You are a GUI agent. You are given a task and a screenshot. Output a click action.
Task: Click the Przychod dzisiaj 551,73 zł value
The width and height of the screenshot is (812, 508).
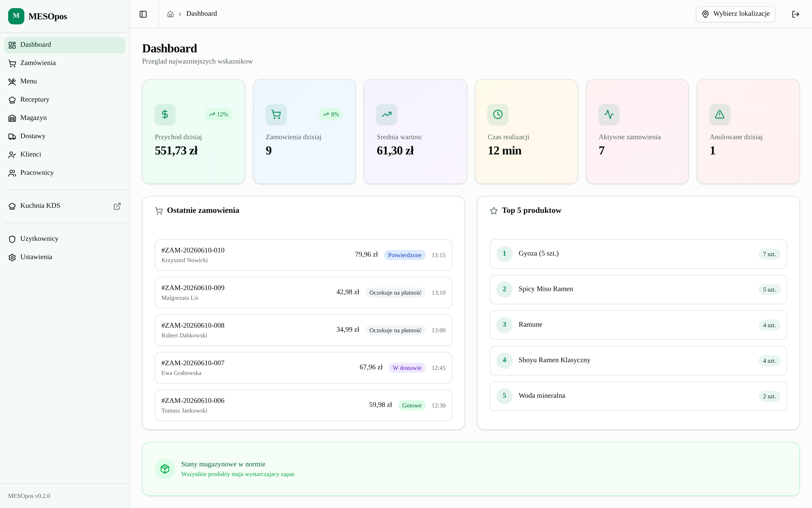[x=176, y=151]
